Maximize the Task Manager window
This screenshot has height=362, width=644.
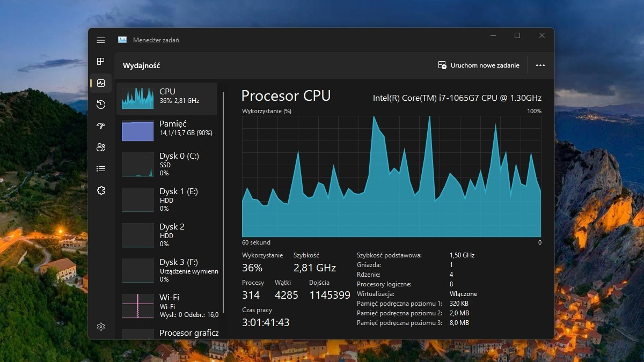[517, 36]
